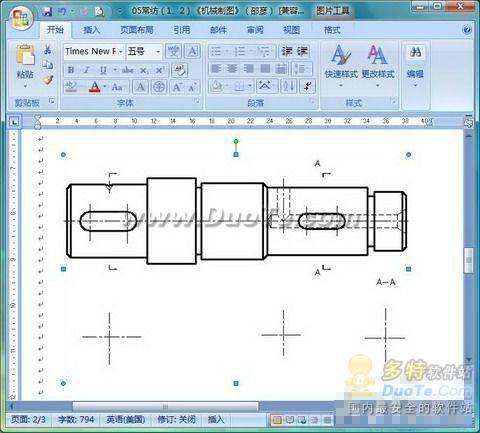Expand the font color arrow

pyautogui.click(x=105, y=87)
